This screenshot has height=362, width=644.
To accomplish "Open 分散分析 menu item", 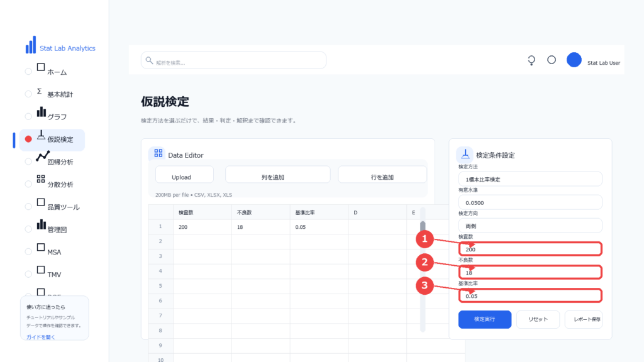I will pyautogui.click(x=60, y=185).
